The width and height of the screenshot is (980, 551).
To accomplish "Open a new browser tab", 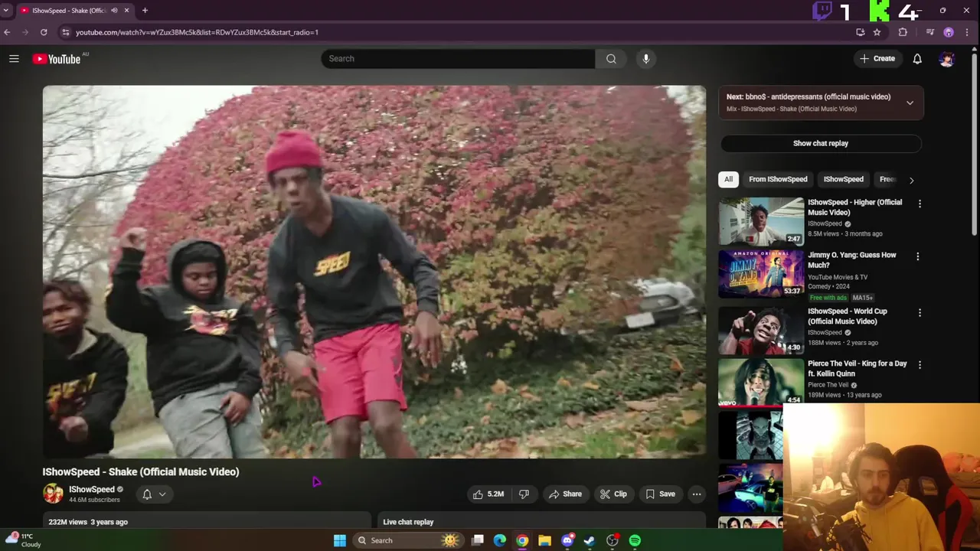I will [145, 10].
